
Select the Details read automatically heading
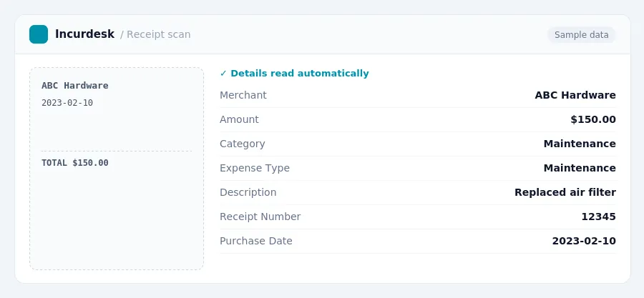click(299, 74)
